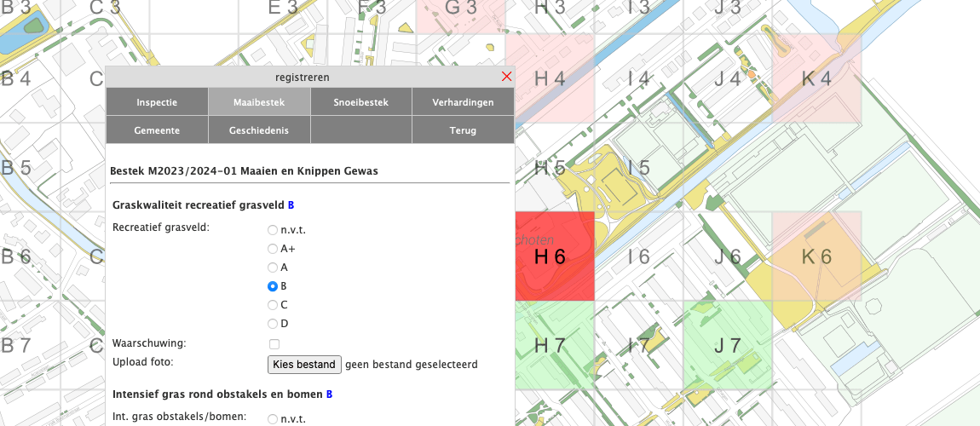The width and height of the screenshot is (980, 426).
Task: Pick quality C for Recreatief grasveld
Action: pos(273,305)
